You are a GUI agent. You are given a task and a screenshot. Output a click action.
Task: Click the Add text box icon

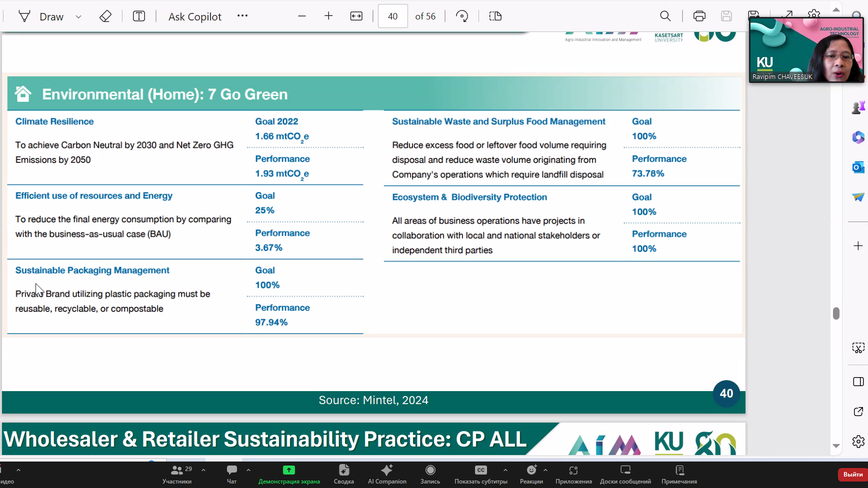coord(139,16)
